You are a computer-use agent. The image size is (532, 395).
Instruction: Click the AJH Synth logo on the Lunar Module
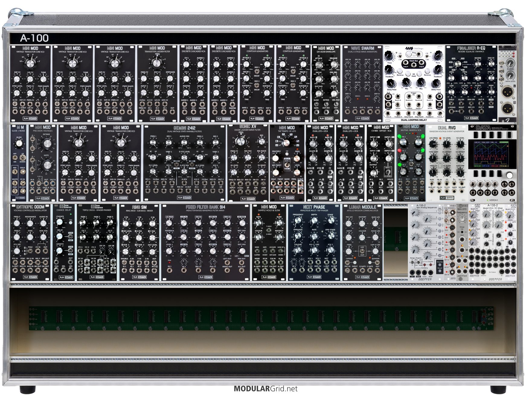click(362, 277)
